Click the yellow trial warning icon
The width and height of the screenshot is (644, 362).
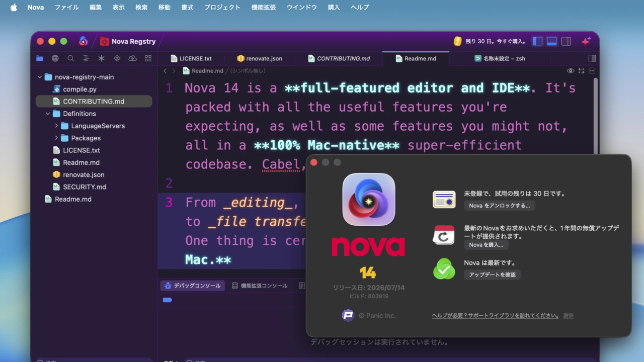tap(457, 41)
